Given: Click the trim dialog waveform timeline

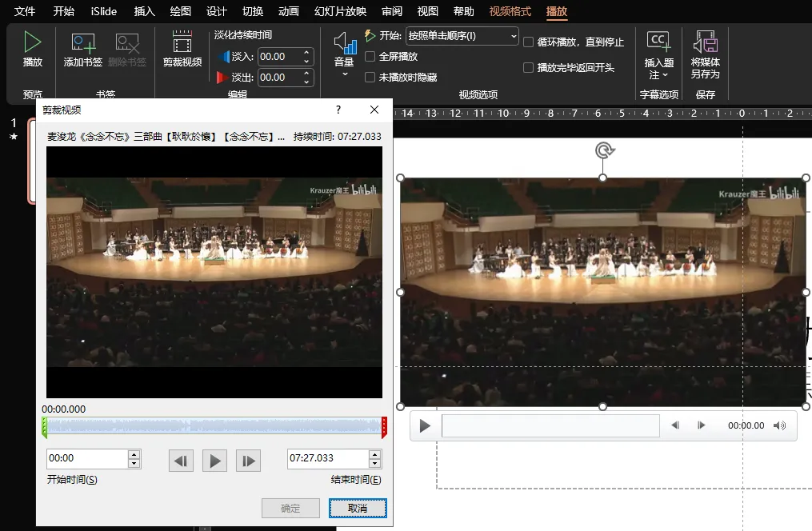Looking at the screenshot, I should tap(214, 426).
